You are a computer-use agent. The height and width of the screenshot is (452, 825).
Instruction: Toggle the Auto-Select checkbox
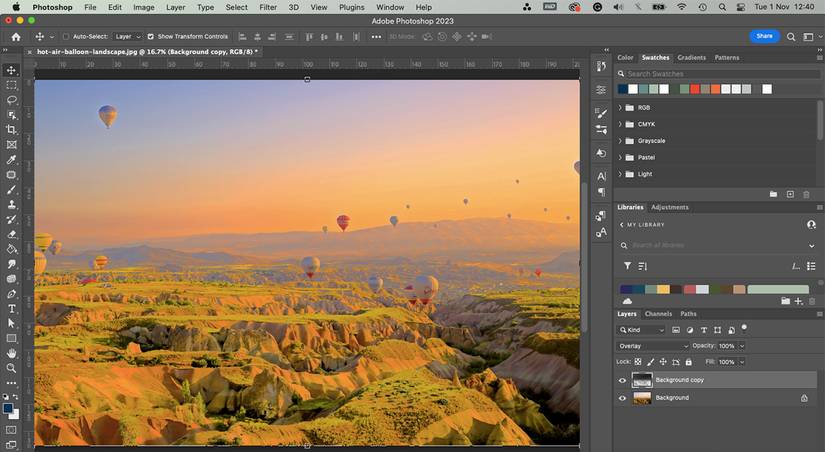point(66,37)
